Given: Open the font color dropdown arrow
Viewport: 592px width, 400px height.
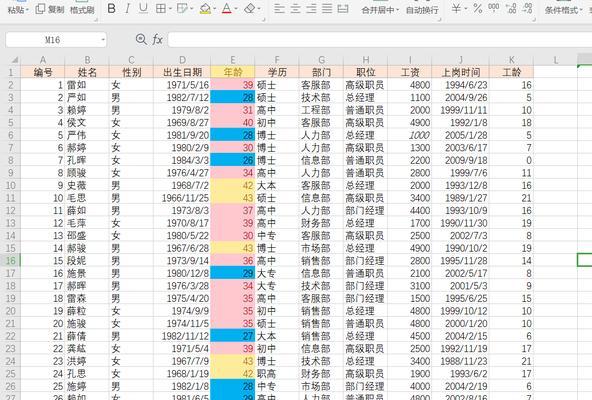Looking at the screenshot, I should [x=236, y=9].
